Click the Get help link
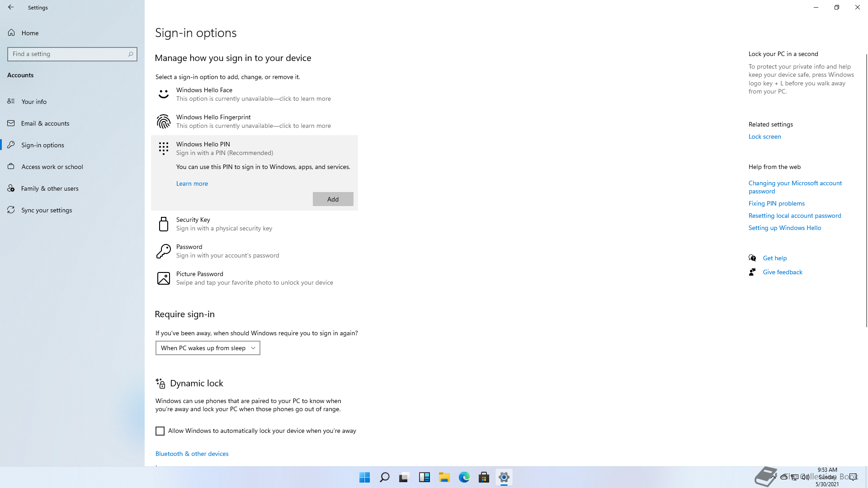The image size is (868, 488). coord(774,258)
